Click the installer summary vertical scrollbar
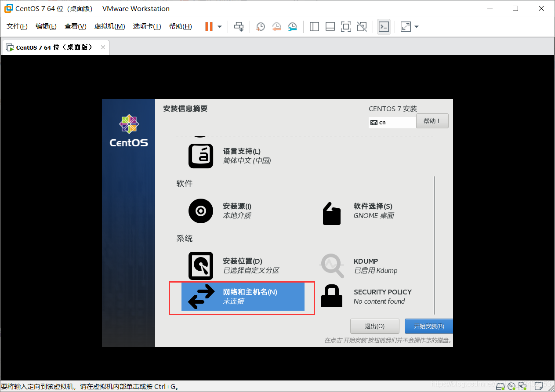555x392 pixels. 434,245
